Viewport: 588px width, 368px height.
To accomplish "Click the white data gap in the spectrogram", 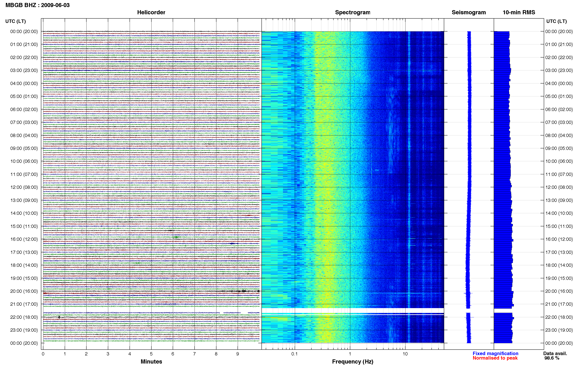I will (x=353, y=310).
